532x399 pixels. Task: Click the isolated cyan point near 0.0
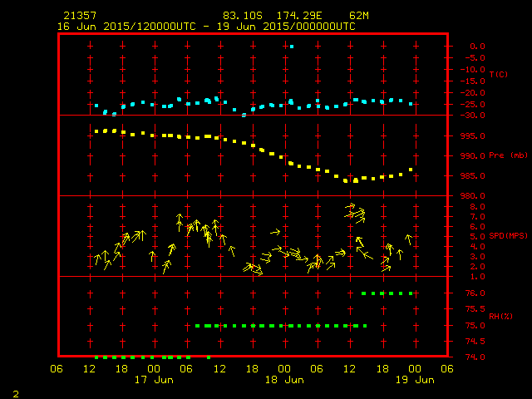click(x=292, y=47)
